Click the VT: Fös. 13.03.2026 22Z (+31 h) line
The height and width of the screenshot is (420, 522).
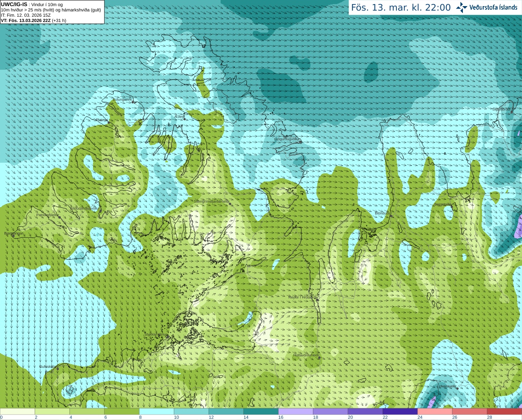click(33, 20)
